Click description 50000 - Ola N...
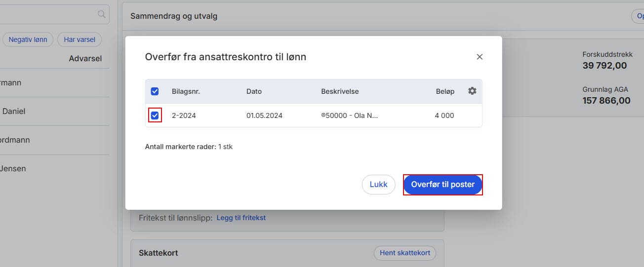Image resolution: width=644 pixels, height=267 pixels. point(349,115)
